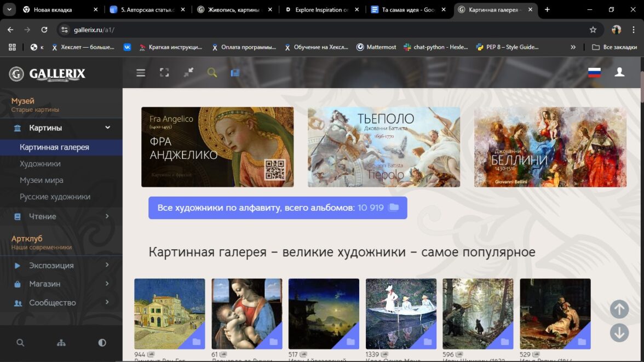Toggle the contrast theme icon in sidebar
This screenshot has height=362, width=644.
tap(102, 343)
